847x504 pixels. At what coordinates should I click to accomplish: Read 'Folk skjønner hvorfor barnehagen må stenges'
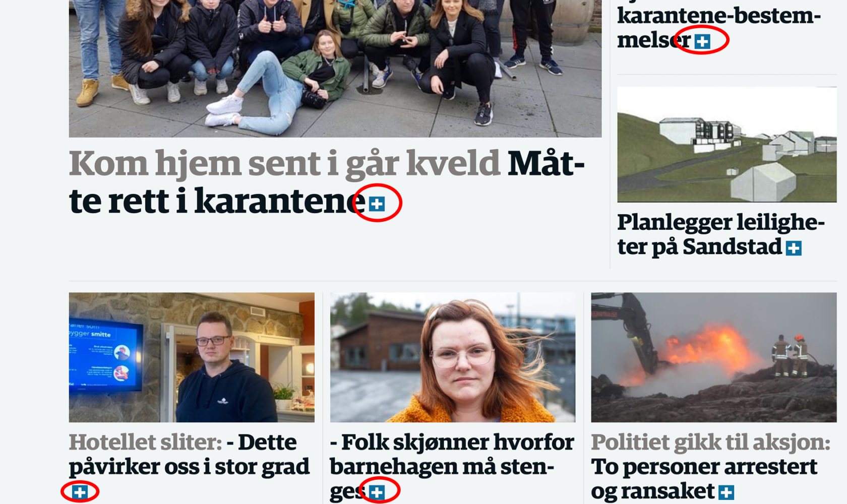pyautogui.click(x=452, y=467)
